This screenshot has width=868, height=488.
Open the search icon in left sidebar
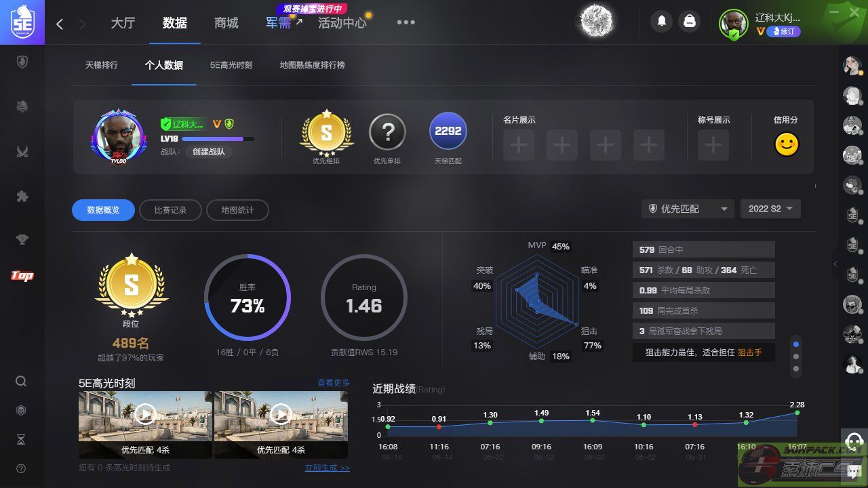tap(21, 381)
